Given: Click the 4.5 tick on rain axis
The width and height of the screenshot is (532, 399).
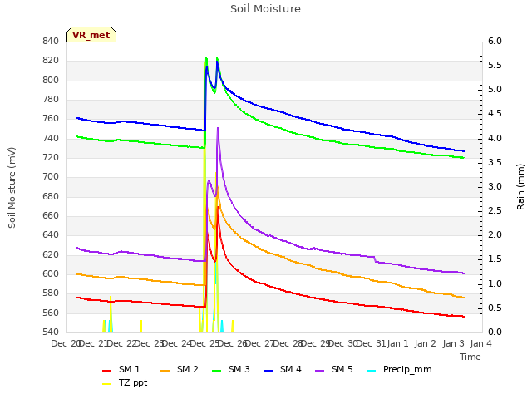Looking at the screenshot, I should (x=495, y=114).
